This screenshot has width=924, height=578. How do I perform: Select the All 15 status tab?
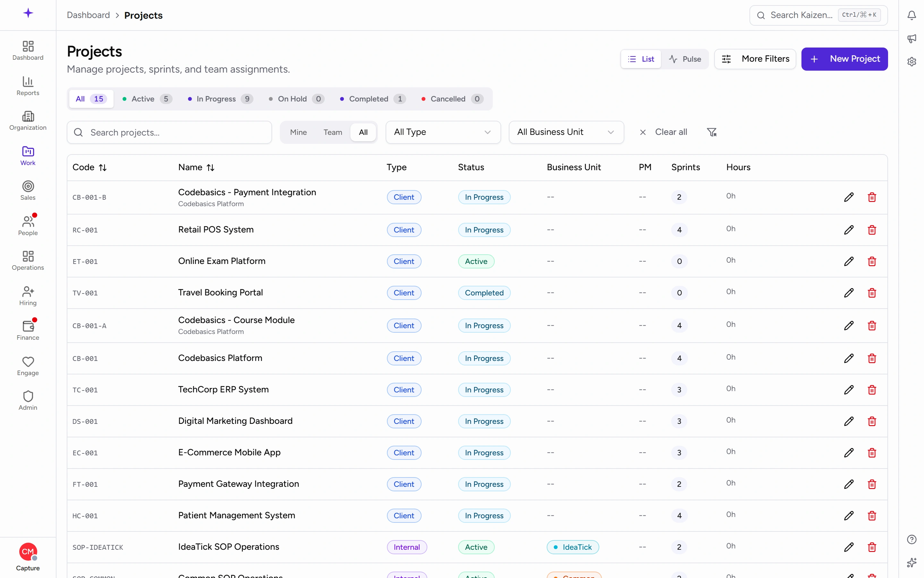(x=91, y=99)
